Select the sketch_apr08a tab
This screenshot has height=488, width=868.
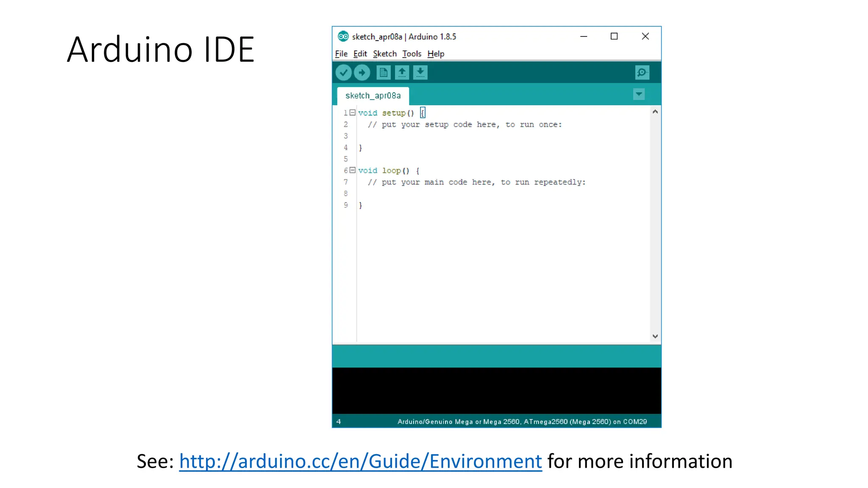pos(373,96)
